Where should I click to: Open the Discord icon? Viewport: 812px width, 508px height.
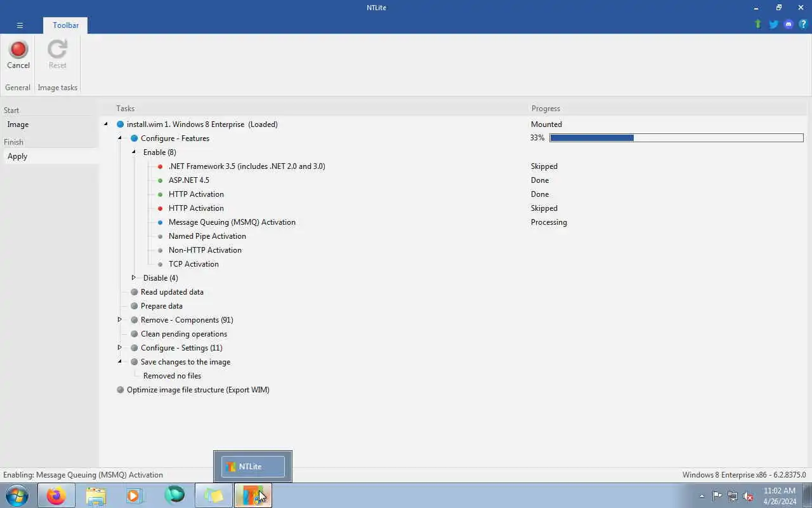click(x=789, y=24)
